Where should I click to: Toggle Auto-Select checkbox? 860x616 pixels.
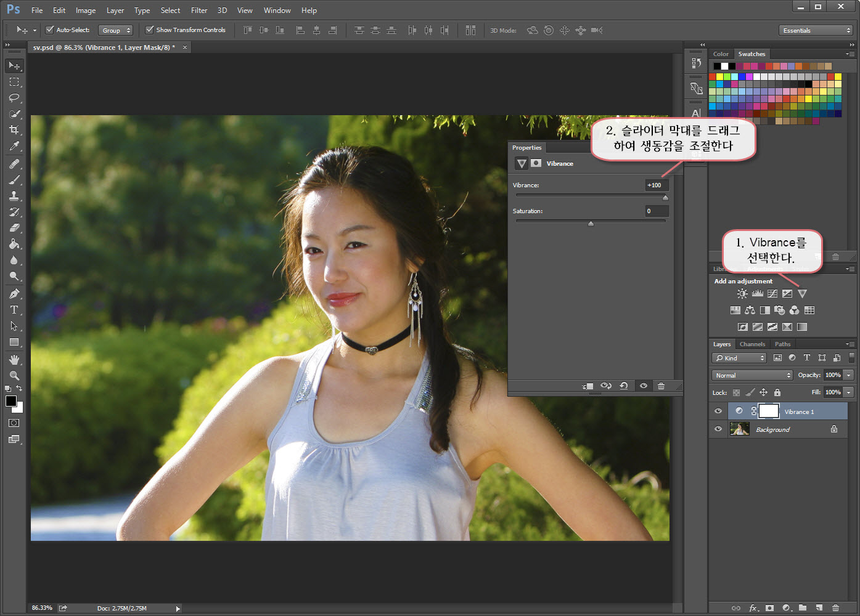pos(50,30)
